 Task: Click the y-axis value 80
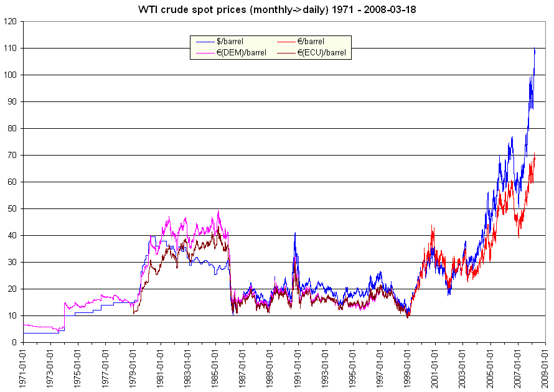[12, 129]
